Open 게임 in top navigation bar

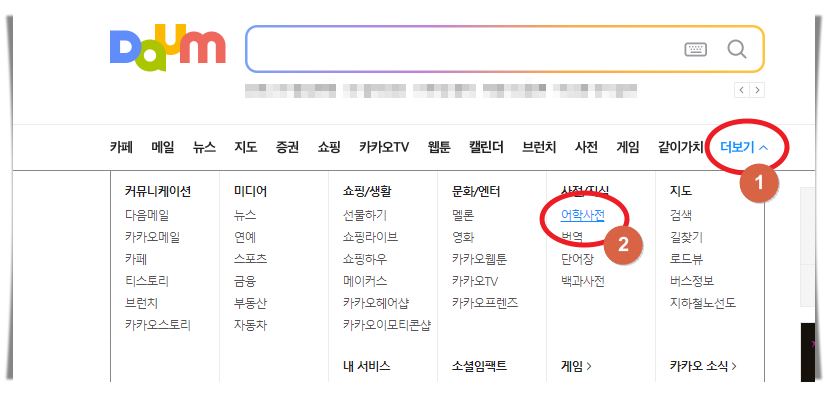[x=628, y=147]
